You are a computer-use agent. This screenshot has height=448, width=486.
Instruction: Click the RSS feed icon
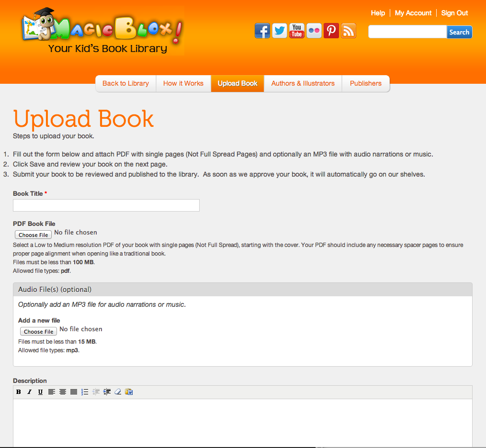pyautogui.click(x=348, y=30)
